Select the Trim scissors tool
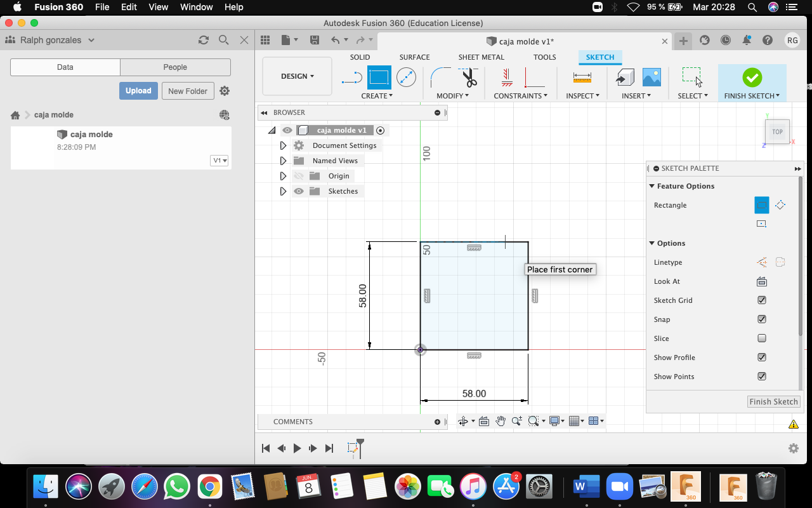This screenshot has height=508, width=812. [x=469, y=77]
